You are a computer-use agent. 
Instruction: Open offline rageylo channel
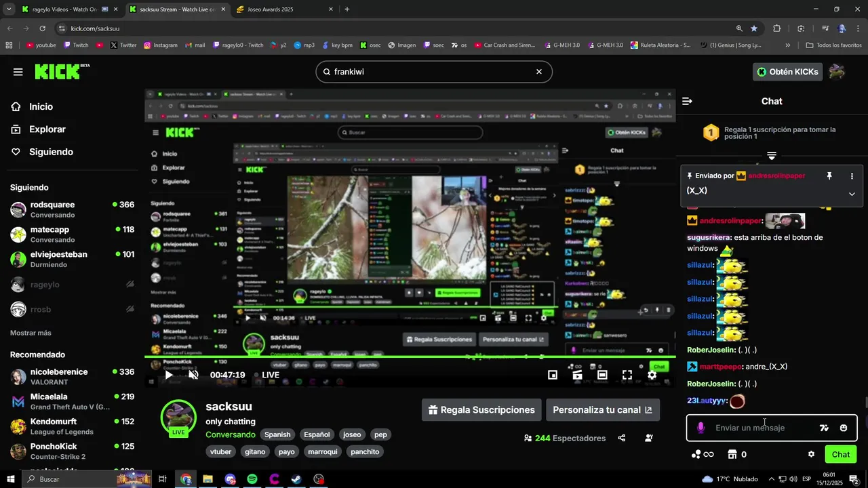[x=71, y=285]
